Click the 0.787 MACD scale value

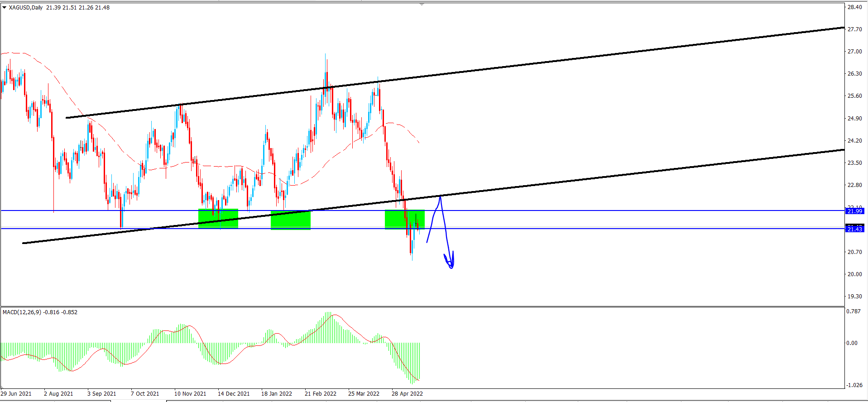(854, 311)
